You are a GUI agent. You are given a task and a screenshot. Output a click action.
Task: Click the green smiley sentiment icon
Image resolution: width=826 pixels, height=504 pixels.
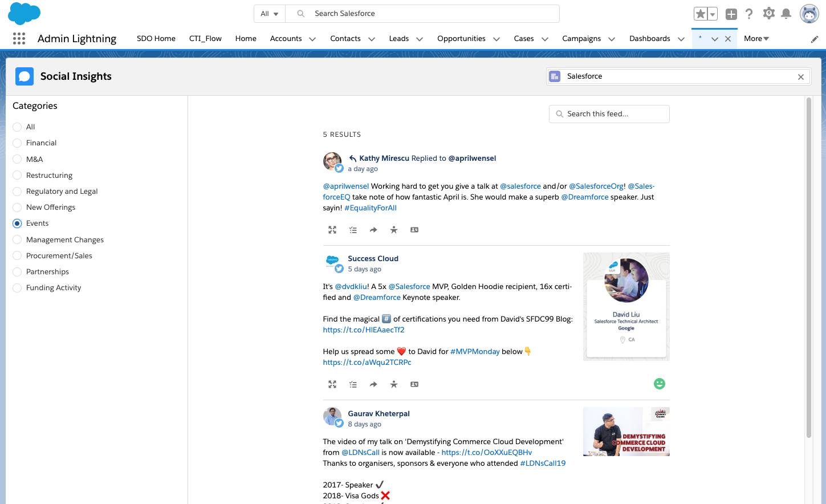point(660,384)
